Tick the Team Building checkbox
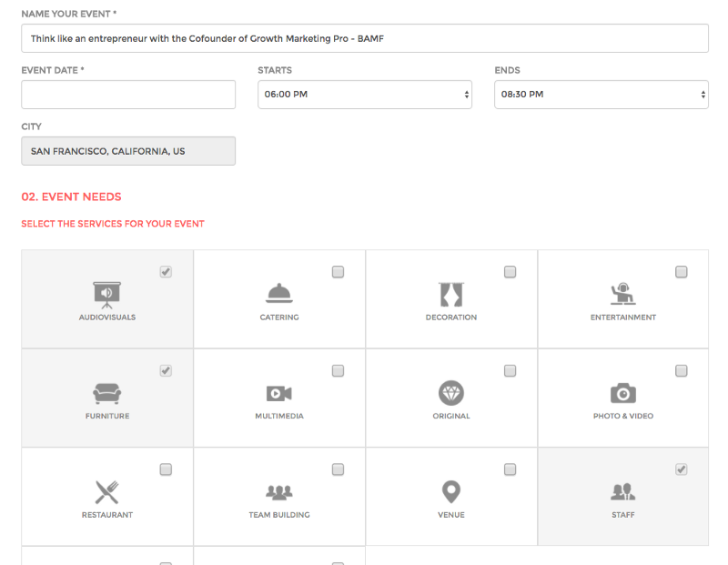This screenshot has height=565, width=728. [x=338, y=469]
